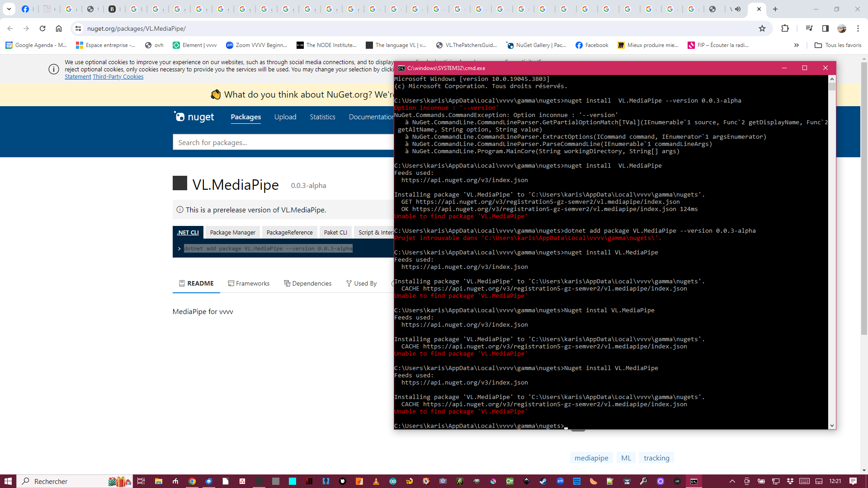Switch to the Frameworks tab

(x=249, y=283)
